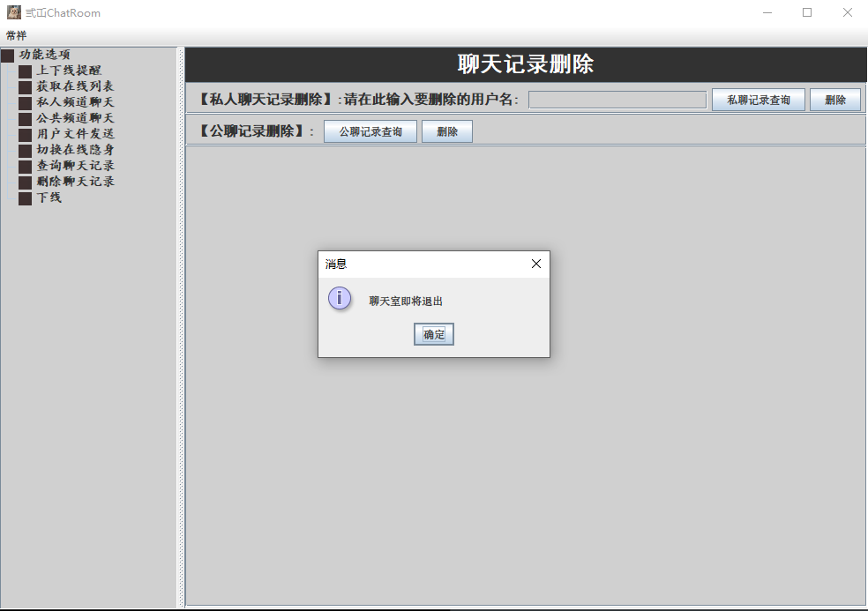Click the 获取在线列表 function icon
Image resolution: width=868 pixels, height=611 pixels.
click(x=25, y=86)
